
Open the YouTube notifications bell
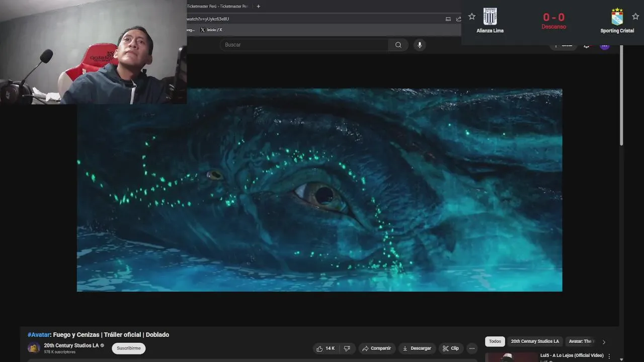(x=586, y=46)
